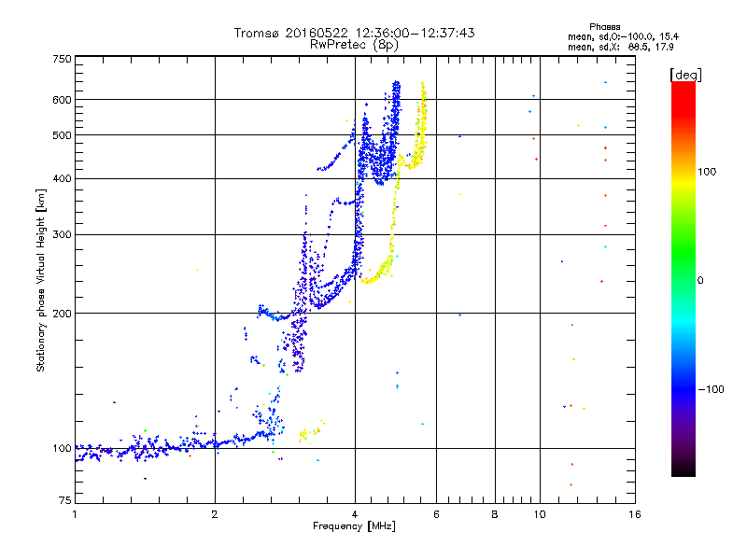The width and height of the screenshot is (747, 560).
Task: Click the black bottom of the colorbar
Action: 684,469
